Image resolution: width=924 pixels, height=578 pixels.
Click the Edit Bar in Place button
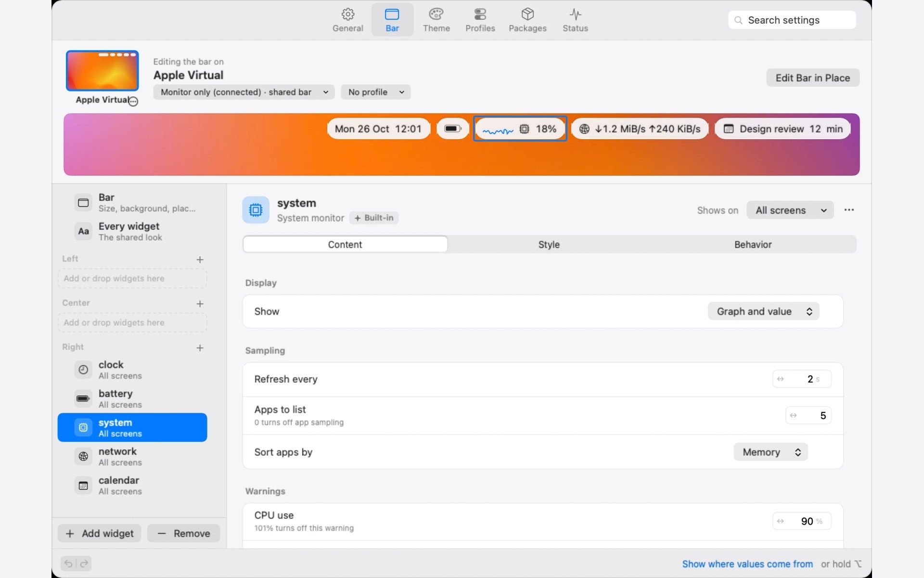tap(813, 78)
